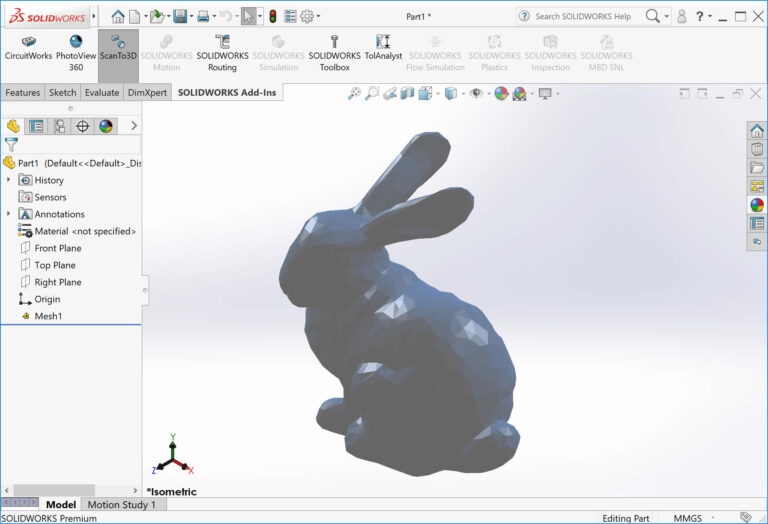The height and width of the screenshot is (524, 768).
Task: Open the PropertyManager panel tab
Action: (x=36, y=126)
